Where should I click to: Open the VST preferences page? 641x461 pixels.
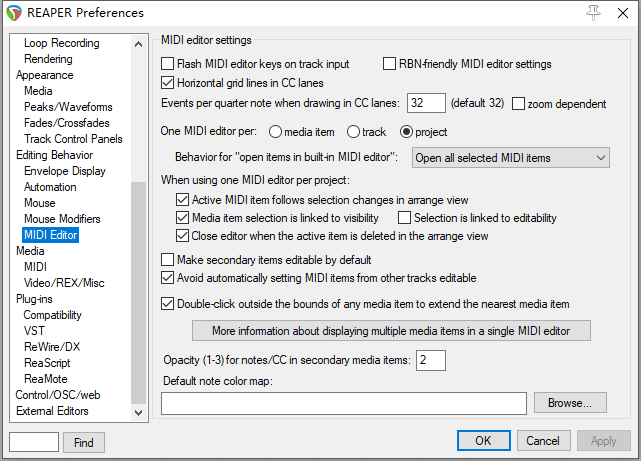click(34, 331)
